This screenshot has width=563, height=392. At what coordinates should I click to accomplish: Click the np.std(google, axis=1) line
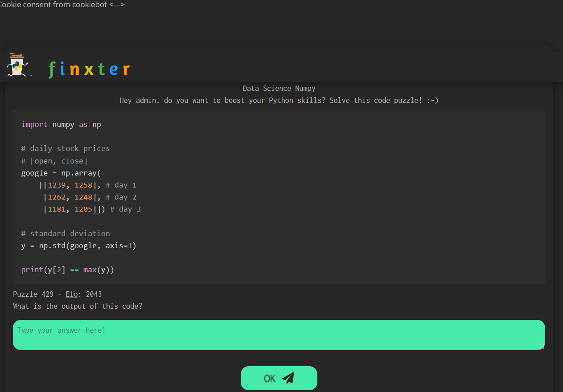point(78,245)
